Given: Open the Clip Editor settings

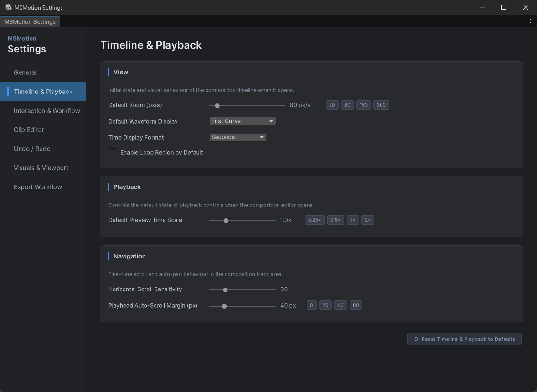Looking at the screenshot, I should click(x=43, y=130).
